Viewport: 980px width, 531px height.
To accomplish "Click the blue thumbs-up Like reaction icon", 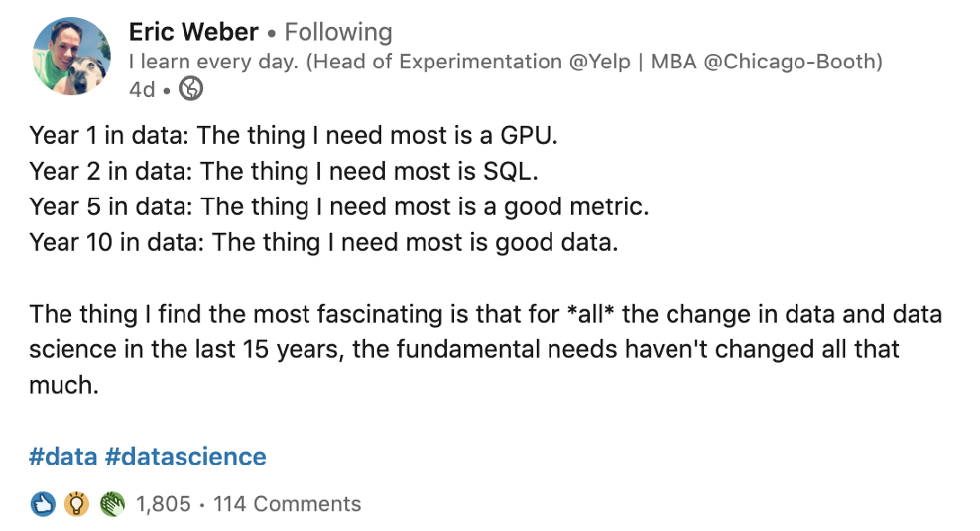I will tap(43, 504).
